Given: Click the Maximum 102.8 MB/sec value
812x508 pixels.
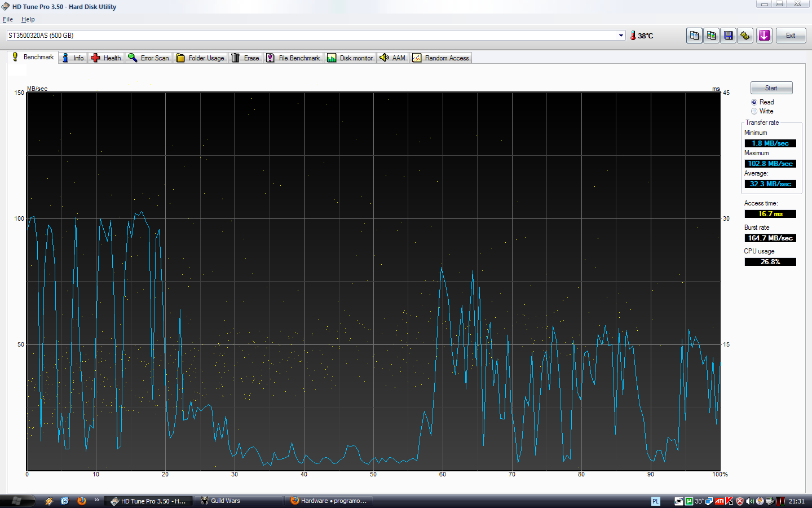Looking at the screenshot, I should 770,164.
